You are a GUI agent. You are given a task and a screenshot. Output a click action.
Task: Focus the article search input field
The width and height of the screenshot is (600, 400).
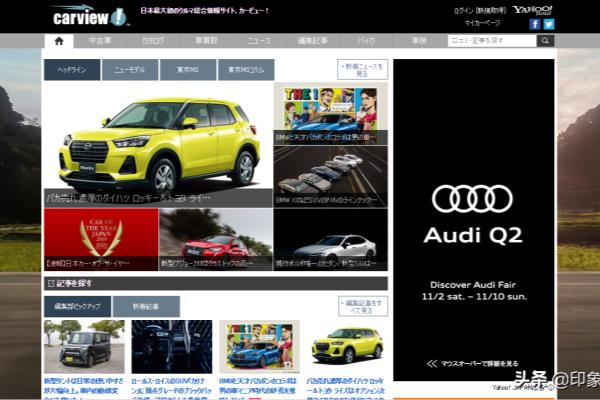[x=492, y=41]
